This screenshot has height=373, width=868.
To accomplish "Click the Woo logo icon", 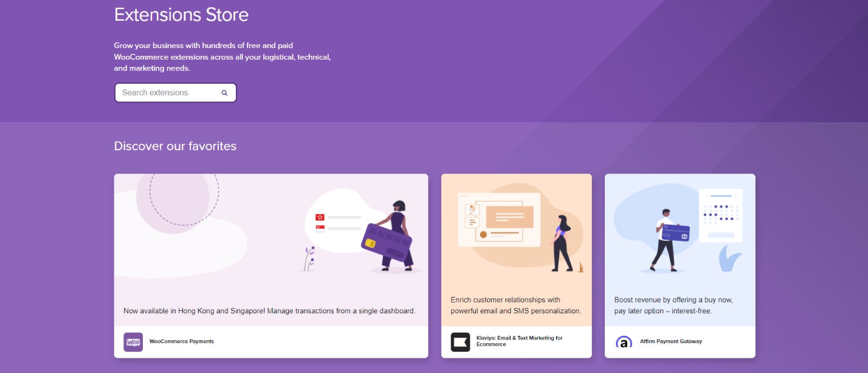I will pyautogui.click(x=133, y=342).
